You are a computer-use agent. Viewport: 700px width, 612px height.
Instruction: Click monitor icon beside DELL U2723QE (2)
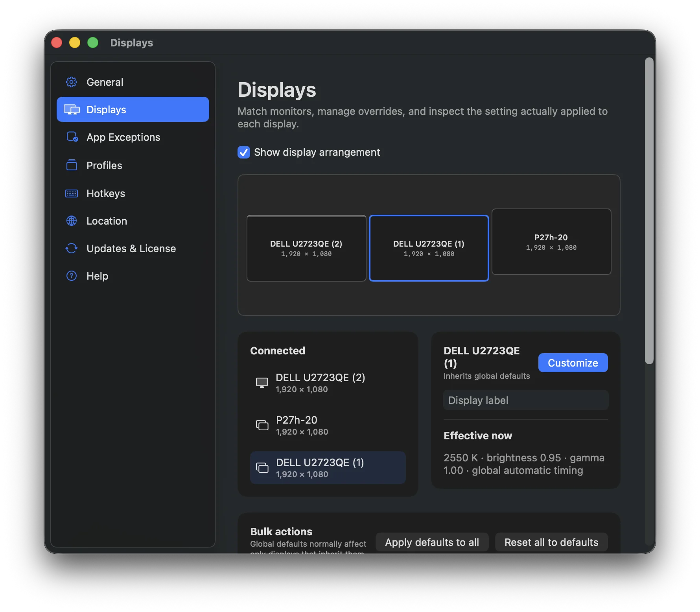(x=262, y=383)
